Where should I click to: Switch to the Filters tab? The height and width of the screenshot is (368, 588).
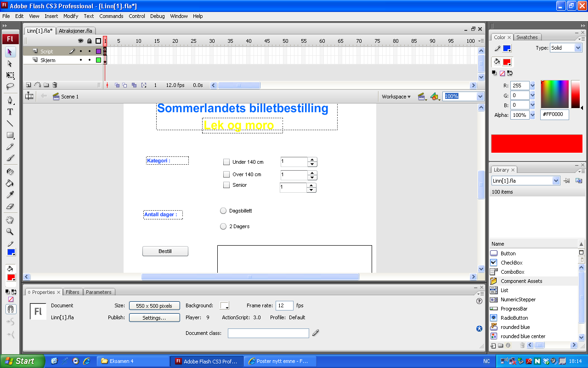[x=73, y=292]
